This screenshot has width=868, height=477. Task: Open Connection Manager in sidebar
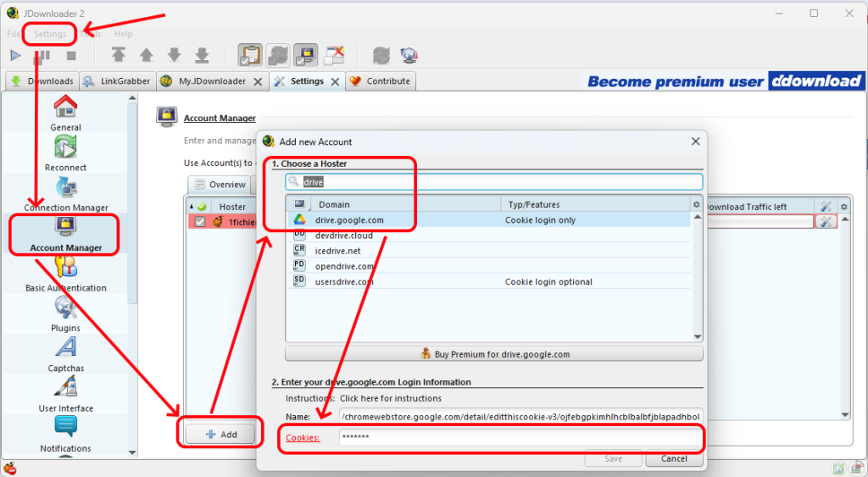[66, 193]
